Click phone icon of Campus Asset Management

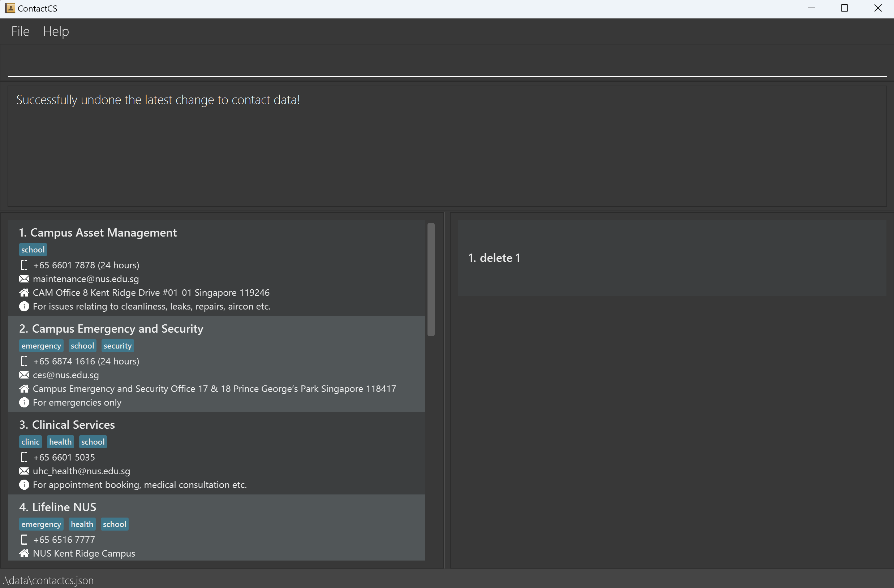pos(24,265)
